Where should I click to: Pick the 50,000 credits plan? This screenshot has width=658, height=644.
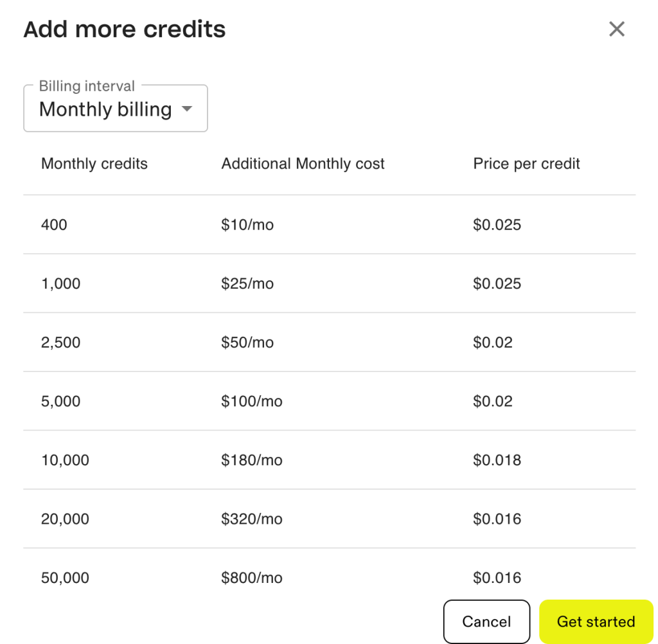click(66, 577)
